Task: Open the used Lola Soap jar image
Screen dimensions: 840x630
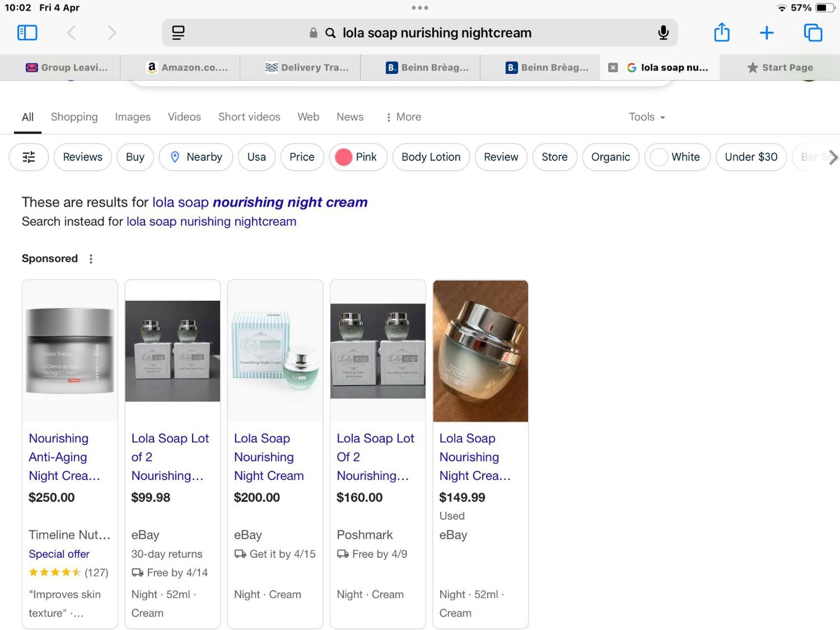Action: pos(480,351)
